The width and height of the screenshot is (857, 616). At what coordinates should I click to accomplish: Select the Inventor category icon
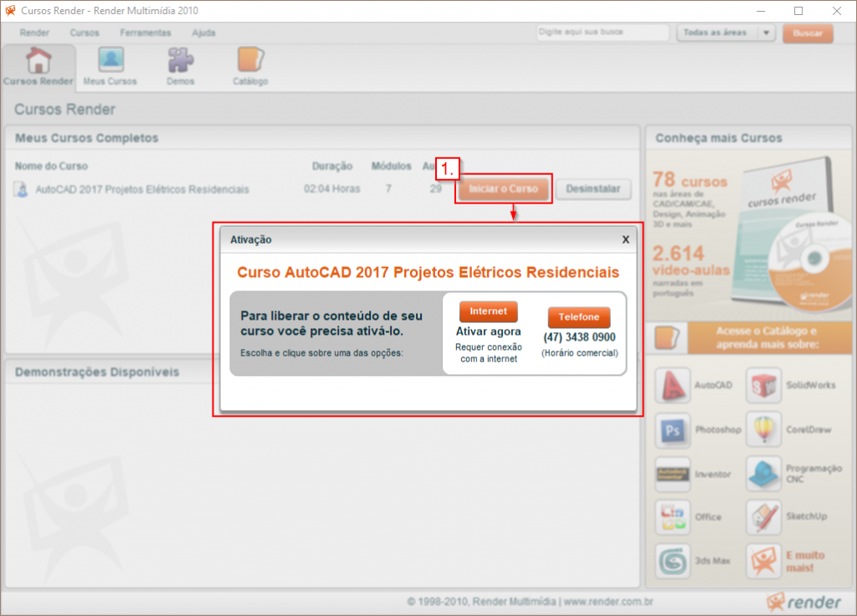point(674,474)
